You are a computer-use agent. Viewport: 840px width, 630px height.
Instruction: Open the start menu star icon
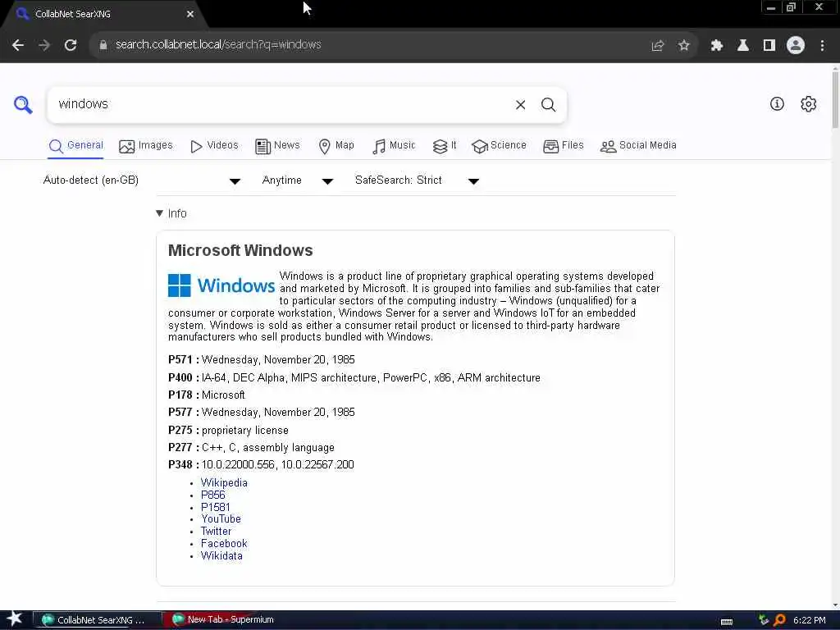(15, 619)
